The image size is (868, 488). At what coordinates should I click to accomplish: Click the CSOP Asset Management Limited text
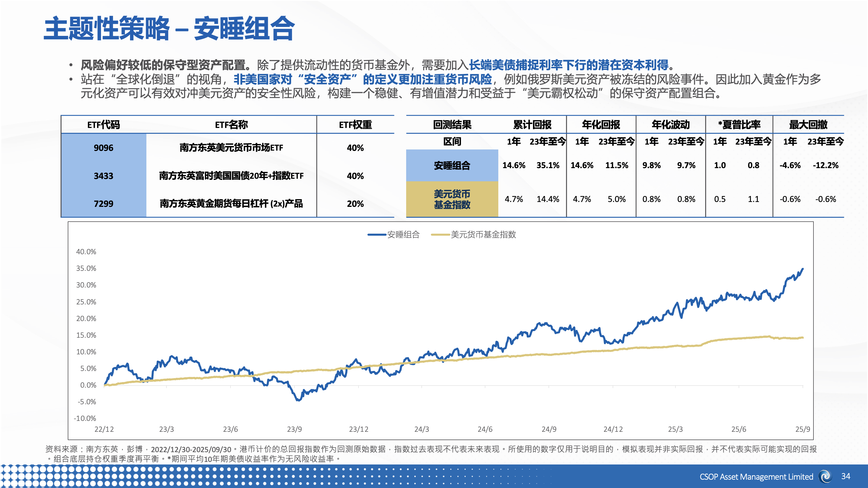coord(756,477)
